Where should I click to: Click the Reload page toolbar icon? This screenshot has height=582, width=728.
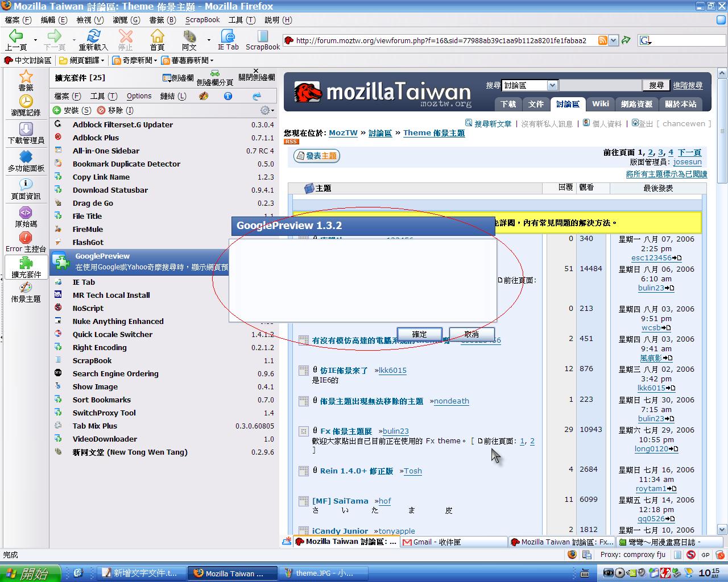pos(93,39)
